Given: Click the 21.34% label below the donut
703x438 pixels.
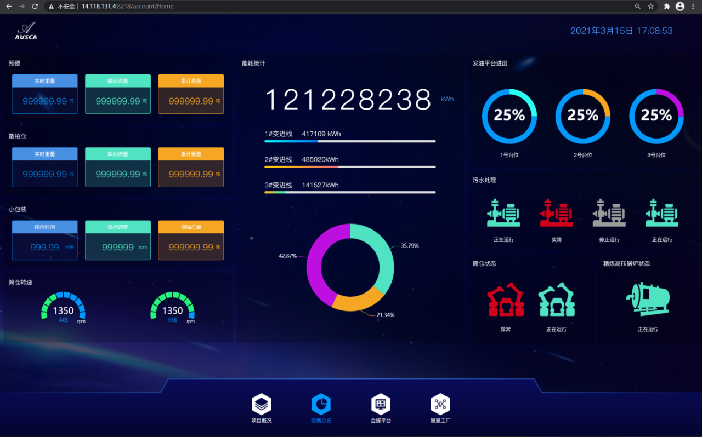Looking at the screenshot, I should pos(385,315).
